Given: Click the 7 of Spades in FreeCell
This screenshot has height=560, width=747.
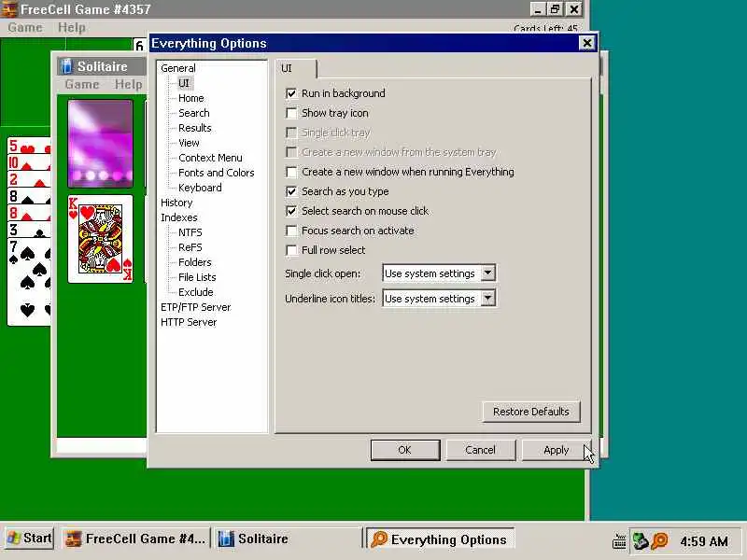Looking at the screenshot, I should [29, 282].
